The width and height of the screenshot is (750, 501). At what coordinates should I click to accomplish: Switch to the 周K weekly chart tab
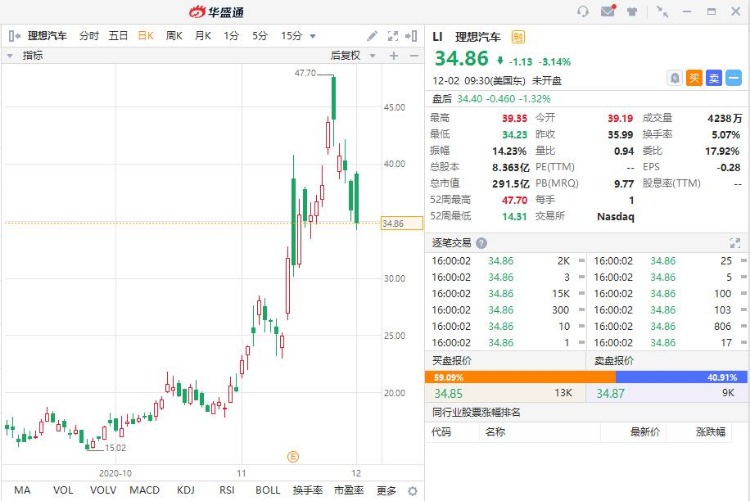(x=174, y=36)
